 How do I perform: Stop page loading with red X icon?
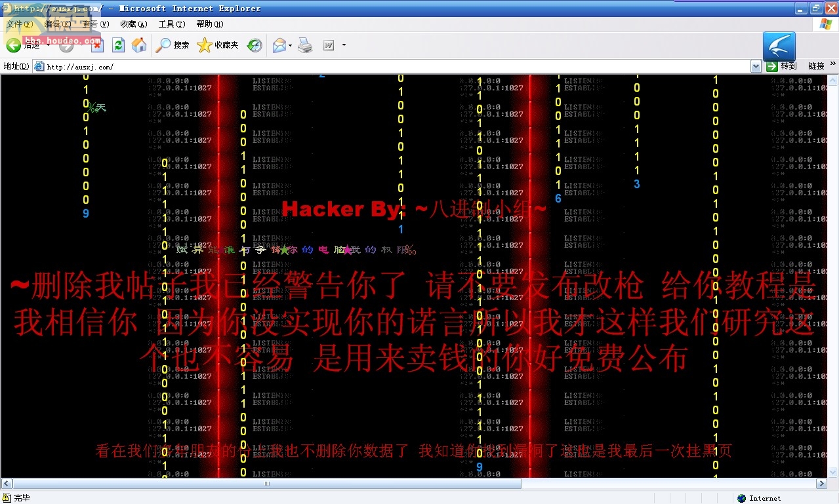pyautogui.click(x=96, y=45)
